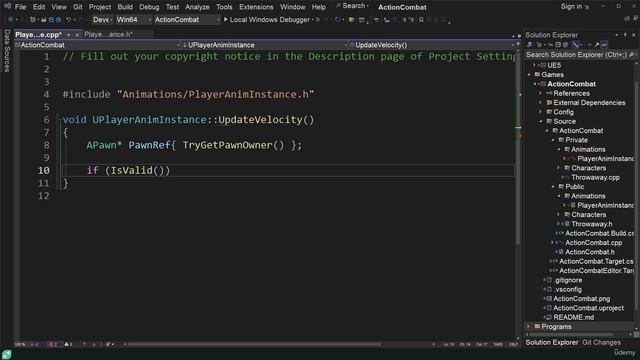Click the Visual Studio logo icon
The width and height of the screenshot is (640, 360).
tap(7, 6)
